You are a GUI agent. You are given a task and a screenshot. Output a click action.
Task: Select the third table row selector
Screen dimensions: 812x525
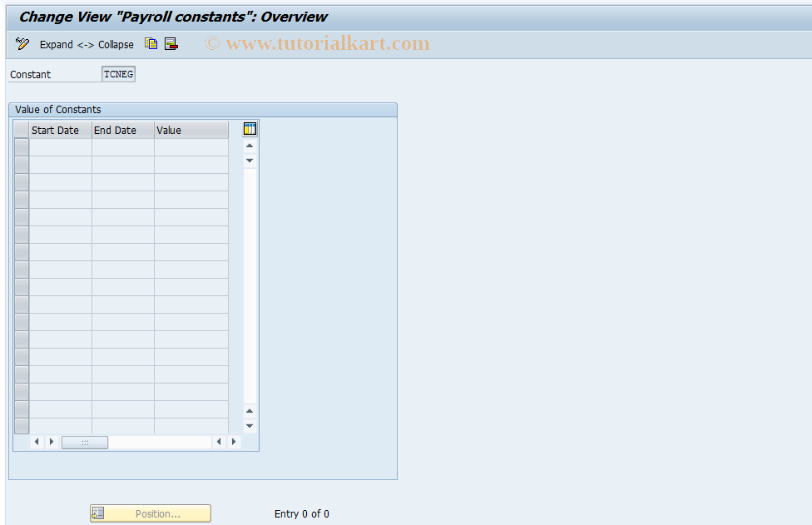pos(22,182)
